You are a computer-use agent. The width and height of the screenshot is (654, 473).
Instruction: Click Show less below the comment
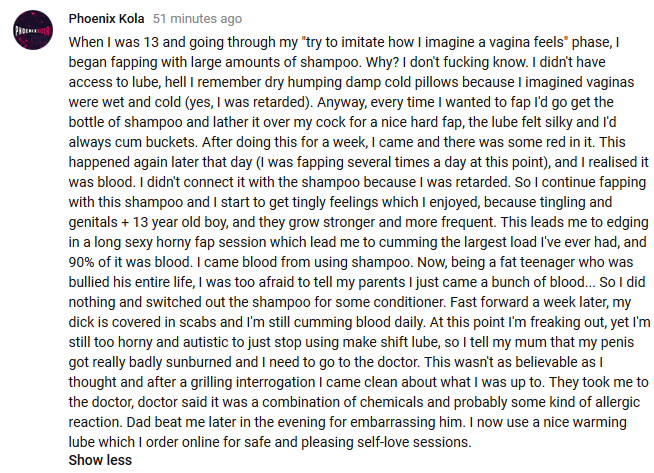coord(100,460)
